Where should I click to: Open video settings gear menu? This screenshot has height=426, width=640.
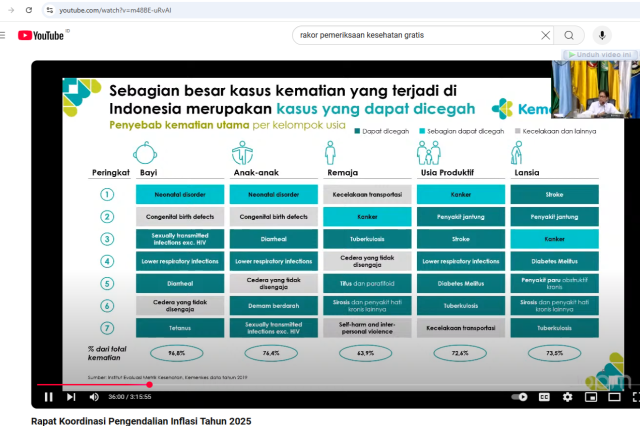tap(567, 397)
